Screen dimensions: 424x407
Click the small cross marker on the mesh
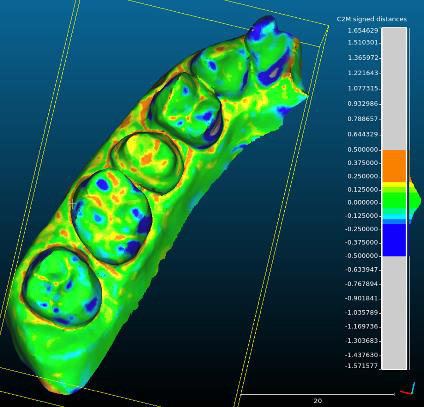pyautogui.click(x=72, y=203)
